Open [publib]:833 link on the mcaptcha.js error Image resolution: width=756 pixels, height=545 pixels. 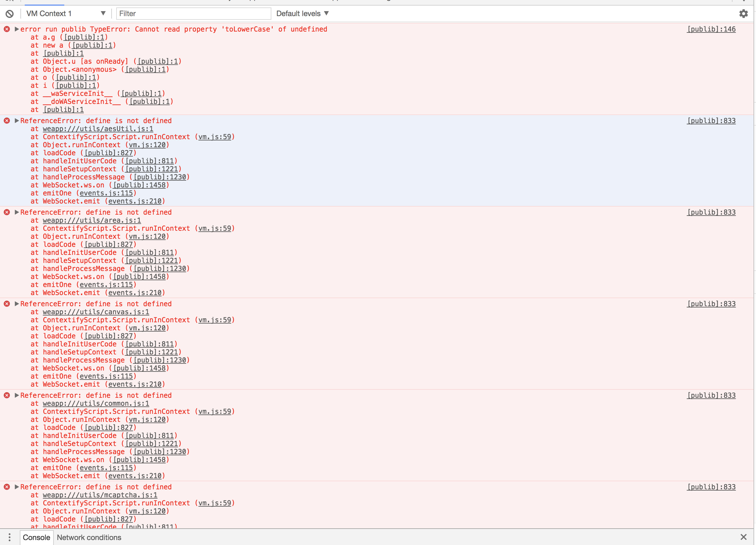[711, 487]
